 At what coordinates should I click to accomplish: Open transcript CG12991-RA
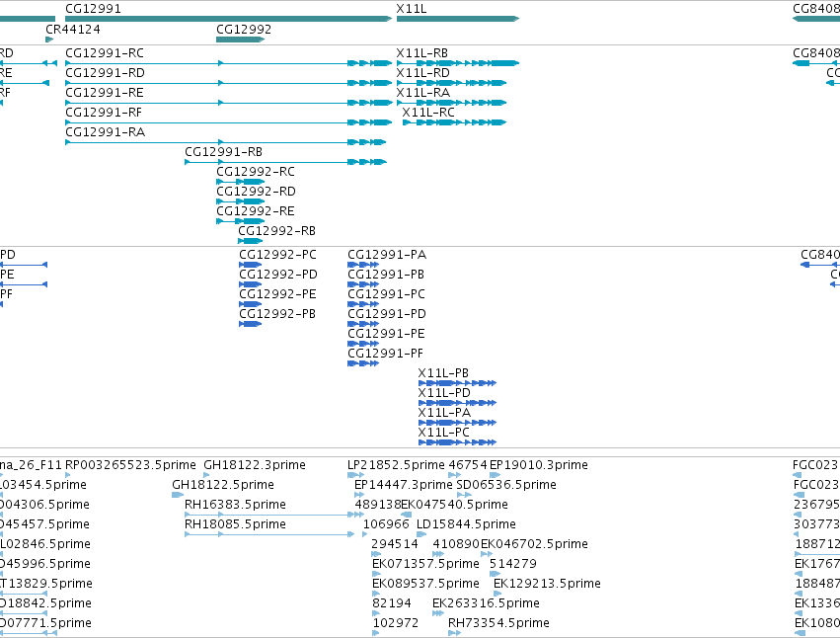pyautogui.click(x=106, y=132)
